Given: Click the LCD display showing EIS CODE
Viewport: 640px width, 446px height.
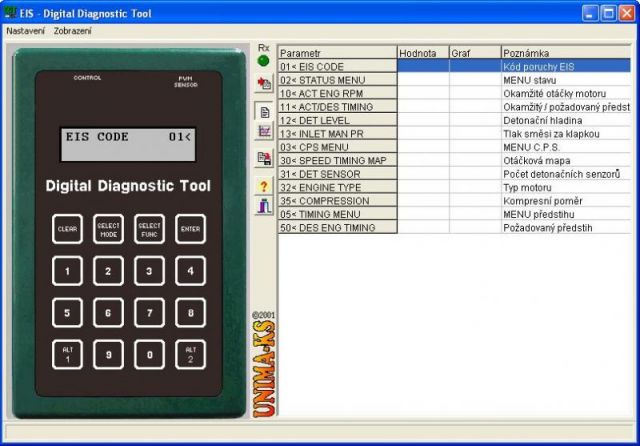Looking at the screenshot, I should coord(128,145).
